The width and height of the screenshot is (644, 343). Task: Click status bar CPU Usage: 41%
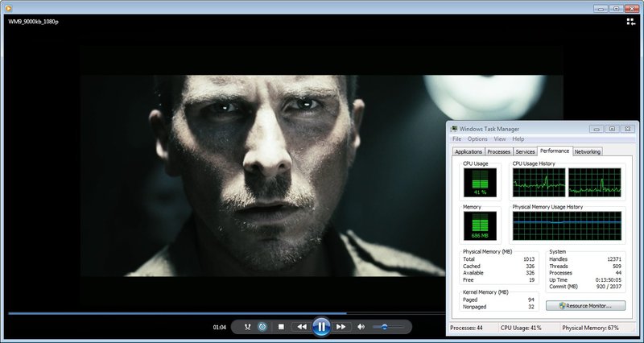(521, 328)
